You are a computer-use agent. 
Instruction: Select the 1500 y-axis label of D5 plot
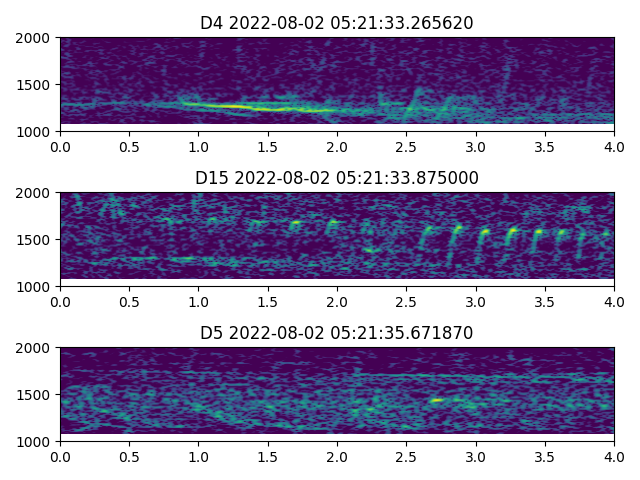(36, 395)
